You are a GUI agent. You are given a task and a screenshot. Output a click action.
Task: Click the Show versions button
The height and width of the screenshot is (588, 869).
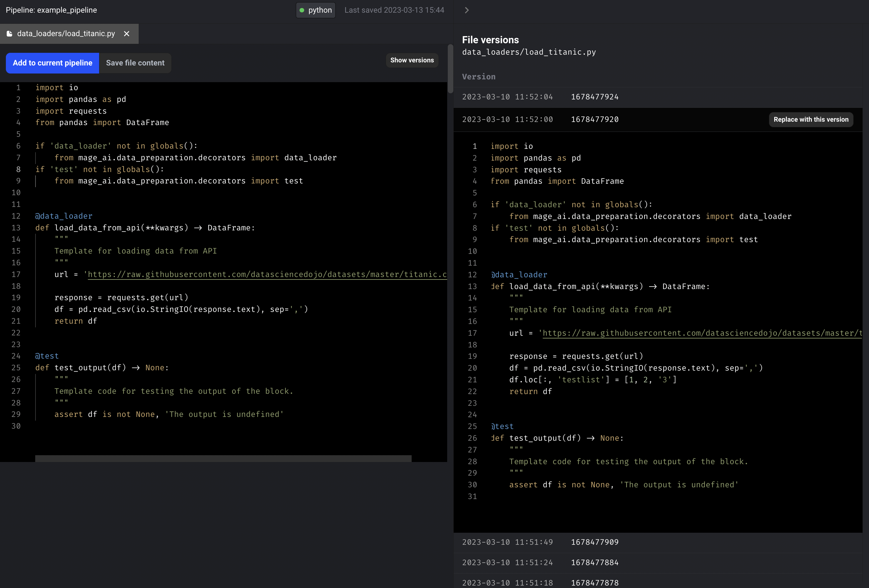pos(412,60)
